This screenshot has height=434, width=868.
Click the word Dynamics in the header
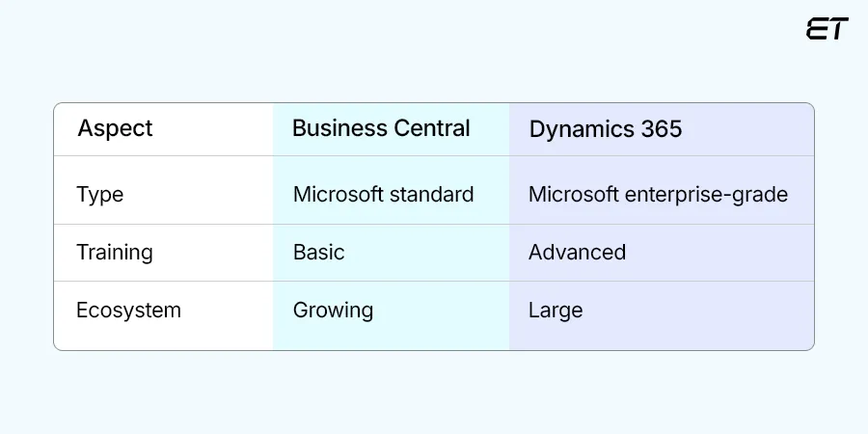pos(579,129)
